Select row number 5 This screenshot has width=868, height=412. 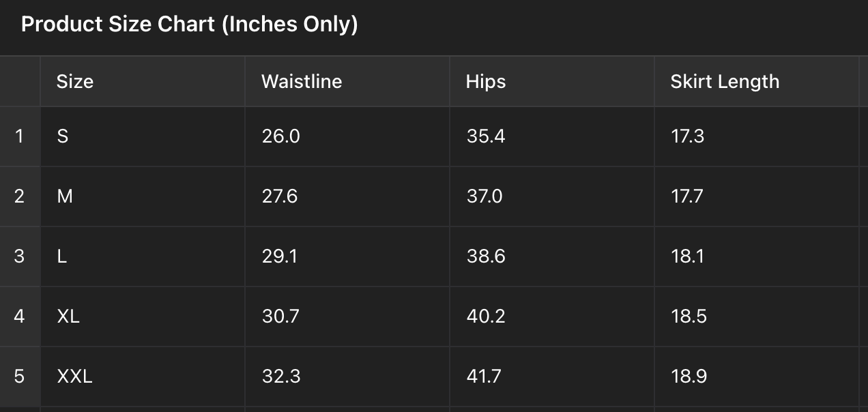[x=19, y=377]
